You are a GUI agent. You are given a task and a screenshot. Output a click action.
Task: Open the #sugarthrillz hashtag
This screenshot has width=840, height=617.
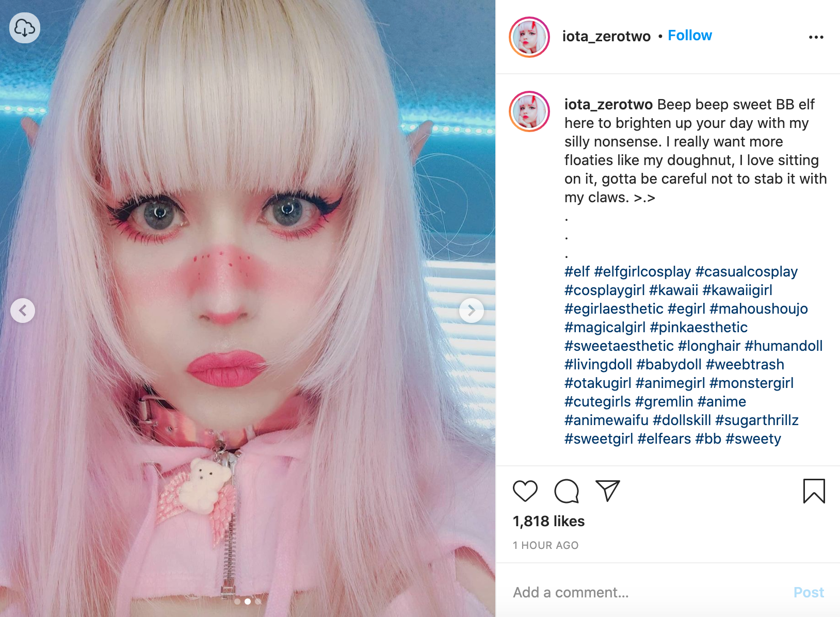757,420
